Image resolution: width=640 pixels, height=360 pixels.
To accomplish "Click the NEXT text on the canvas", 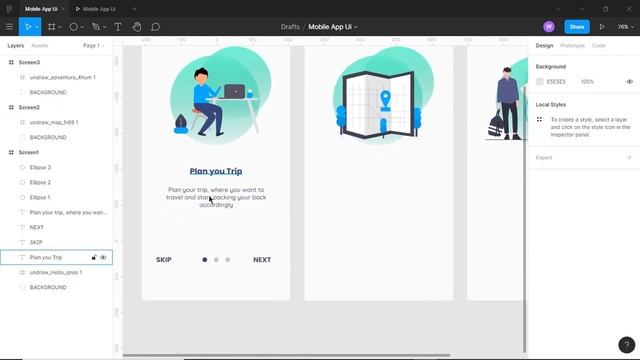I will tap(262, 260).
